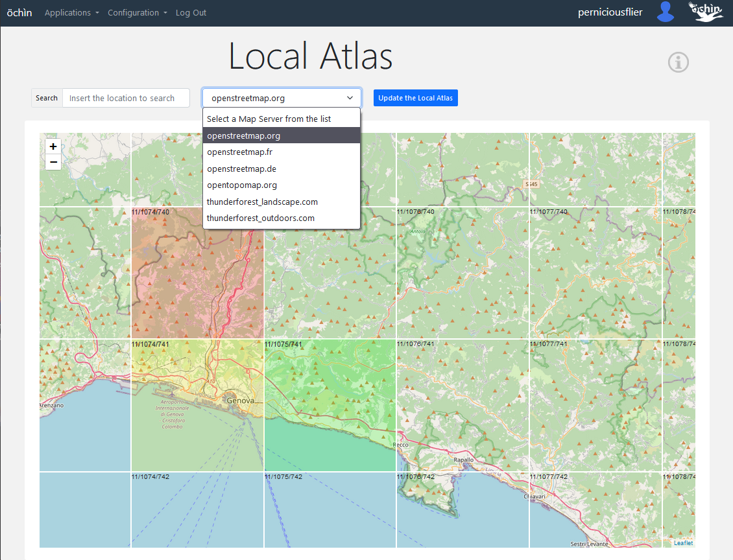Screen dimensions: 733x560
Task: Click the Update the Local Atlas button
Action: pos(416,98)
